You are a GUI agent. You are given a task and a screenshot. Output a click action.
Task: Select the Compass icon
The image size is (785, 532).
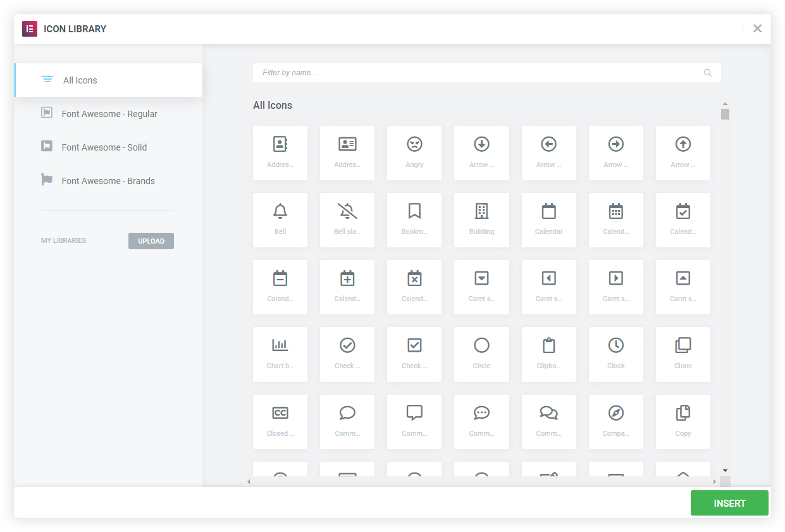tap(615, 421)
